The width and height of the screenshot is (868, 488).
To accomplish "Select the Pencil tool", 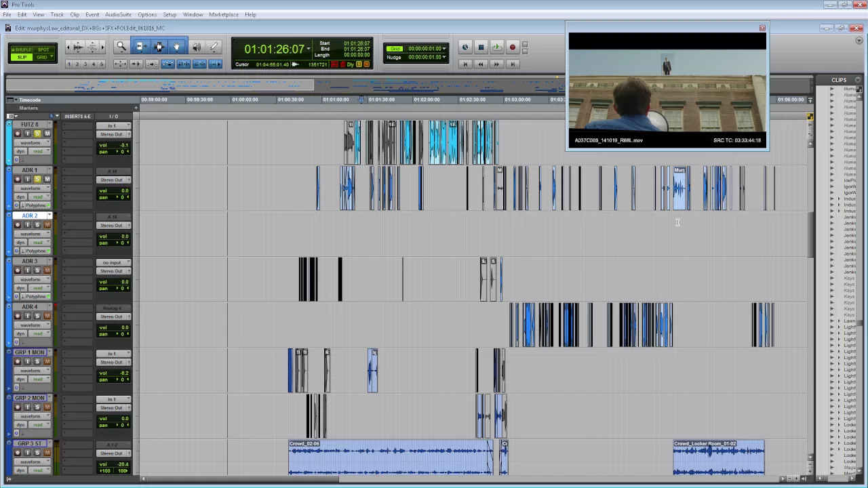I will [x=214, y=47].
